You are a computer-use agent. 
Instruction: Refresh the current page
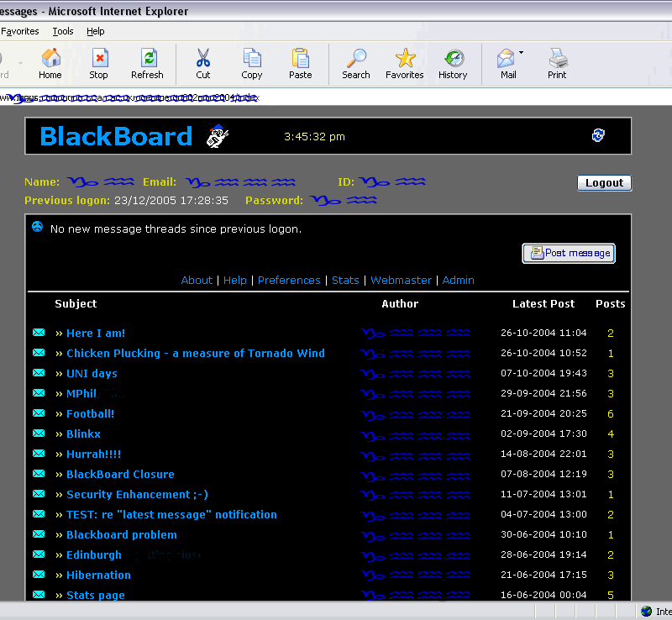(x=148, y=64)
